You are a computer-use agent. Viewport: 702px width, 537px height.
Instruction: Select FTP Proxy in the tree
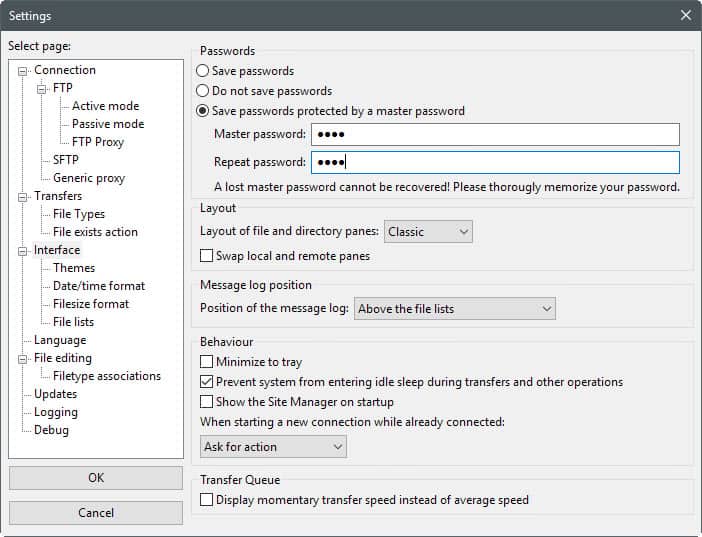click(98, 142)
